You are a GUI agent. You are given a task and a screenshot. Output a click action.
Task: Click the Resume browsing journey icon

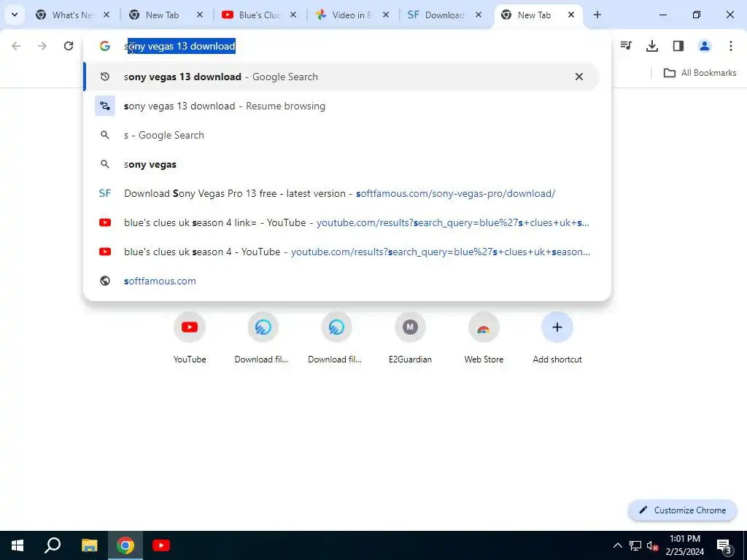pyautogui.click(x=105, y=106)
